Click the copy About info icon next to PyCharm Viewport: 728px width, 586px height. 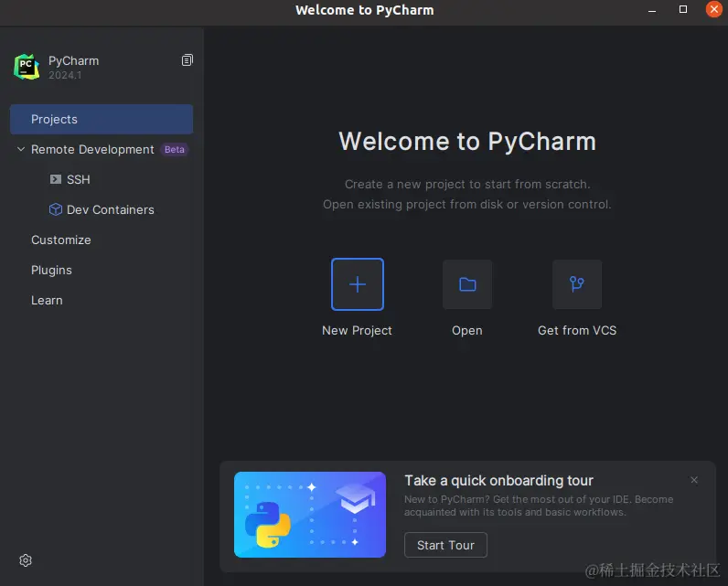coord(187,59)
